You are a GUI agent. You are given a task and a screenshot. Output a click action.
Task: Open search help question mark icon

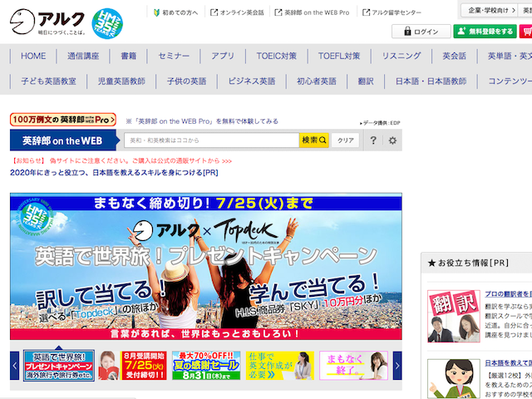point(373,140)
